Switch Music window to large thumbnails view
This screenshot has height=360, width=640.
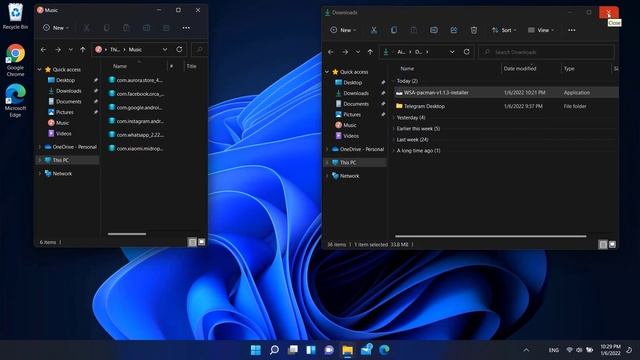click(x=202, y=242)
